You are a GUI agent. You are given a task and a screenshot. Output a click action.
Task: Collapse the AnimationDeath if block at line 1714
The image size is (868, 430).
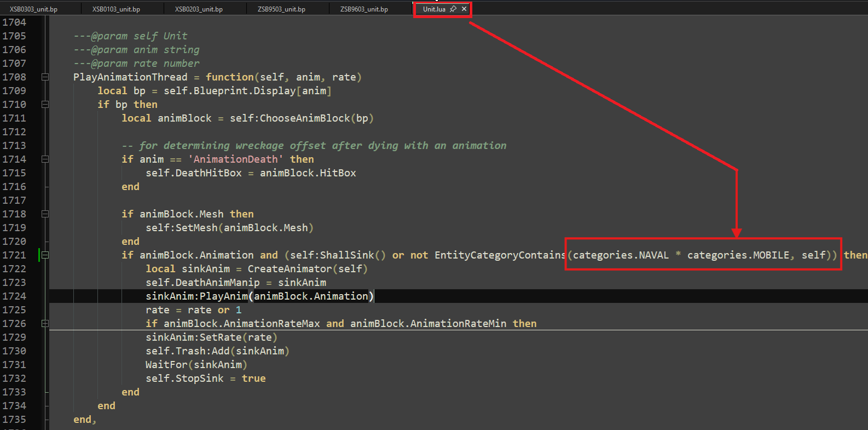click(45, 159)
